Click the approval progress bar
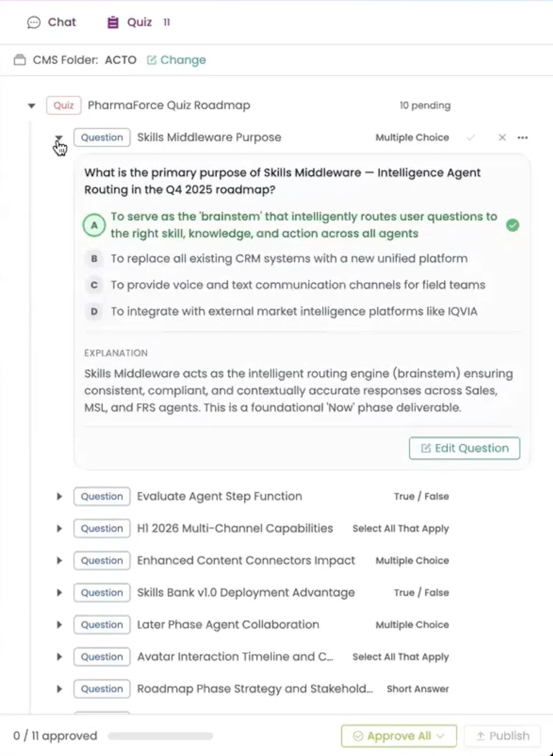The height and width of the screenshot is (756, 553). [x=160, y=735]
